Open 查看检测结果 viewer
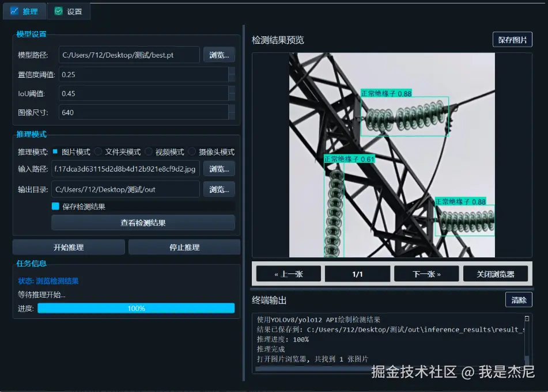 [143, 223]
